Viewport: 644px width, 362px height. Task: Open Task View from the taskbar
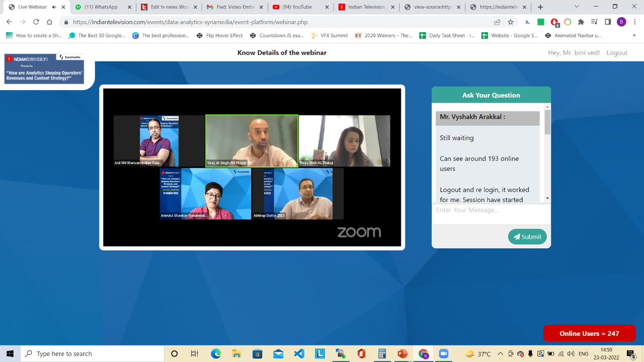[x=194, y=353]
